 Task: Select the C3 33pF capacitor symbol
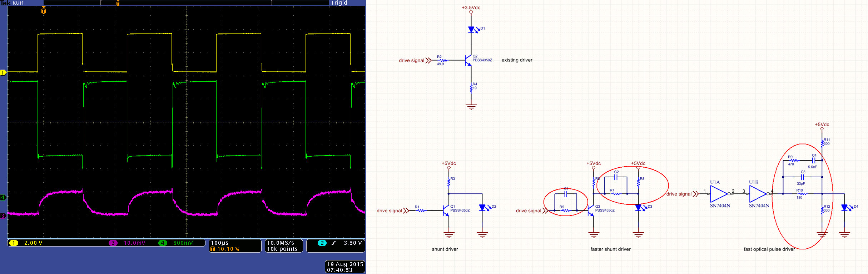803,177
